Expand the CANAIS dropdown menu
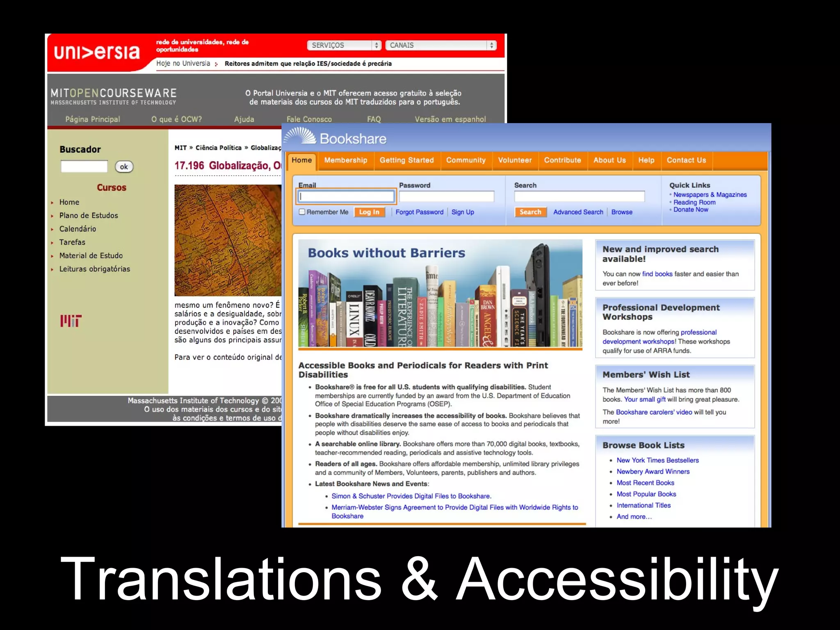 441,45
